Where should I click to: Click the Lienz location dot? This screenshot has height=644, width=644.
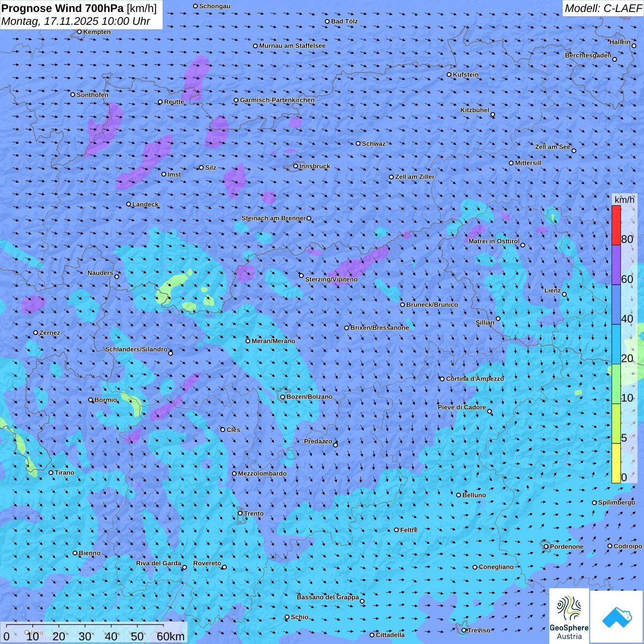(x=564, y=294)
